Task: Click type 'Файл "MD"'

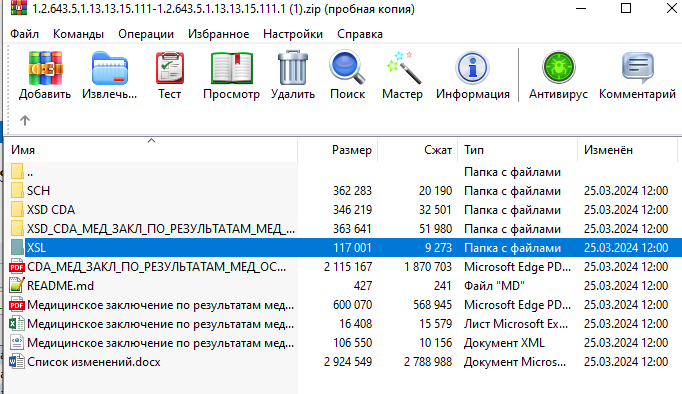Action: (494, 286)
